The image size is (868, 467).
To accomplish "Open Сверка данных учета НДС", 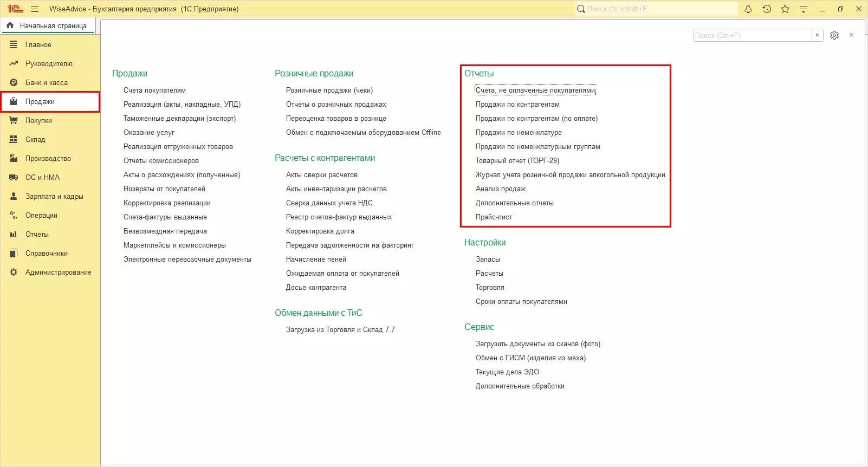I will coord(329,203).
